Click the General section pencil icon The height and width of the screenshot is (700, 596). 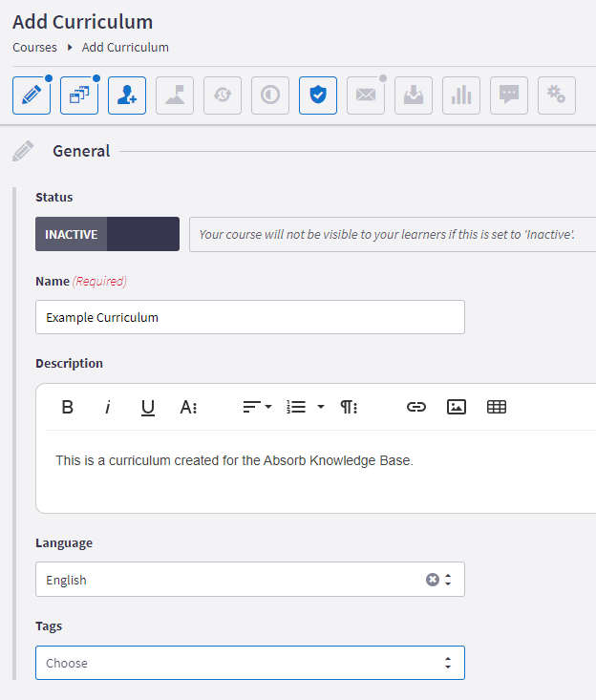23,151
